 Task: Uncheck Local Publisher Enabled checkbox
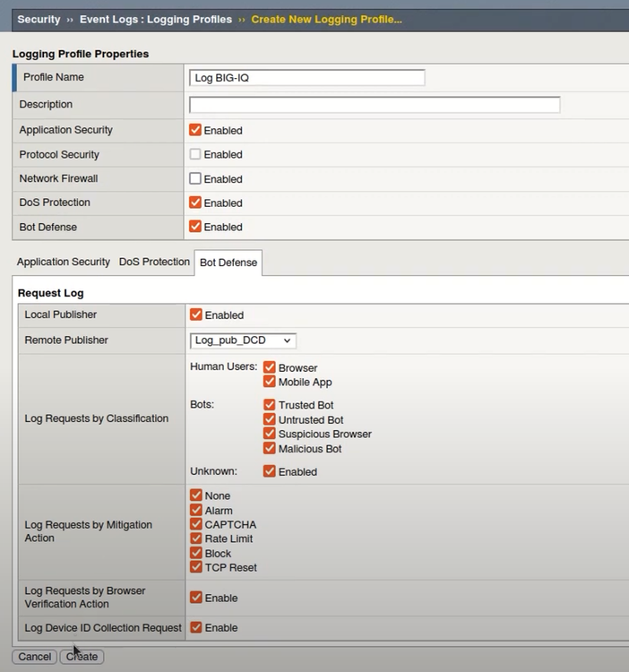point(196,314)
